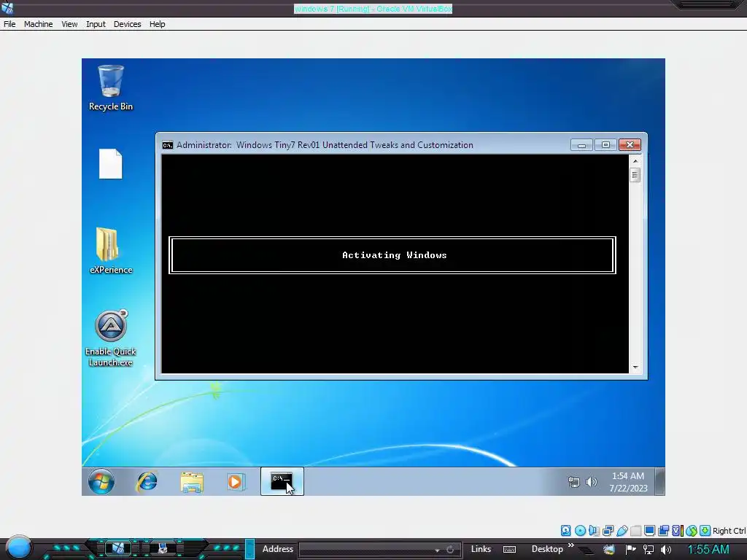Viewport: 747px width, 560px height.
Task: Open the Devices menu in VirtualBox
Action: click(x=127, y=24)
